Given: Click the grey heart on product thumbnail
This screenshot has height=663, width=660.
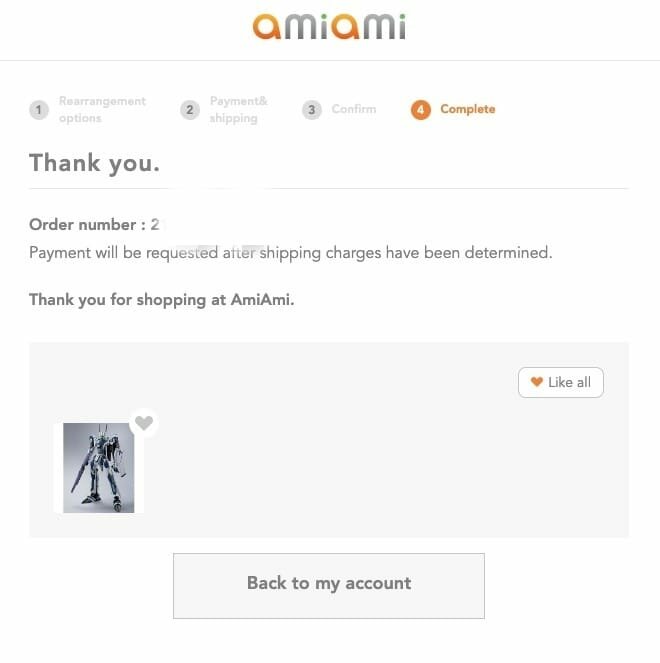Looking at the screenshot, I should 144,422.
